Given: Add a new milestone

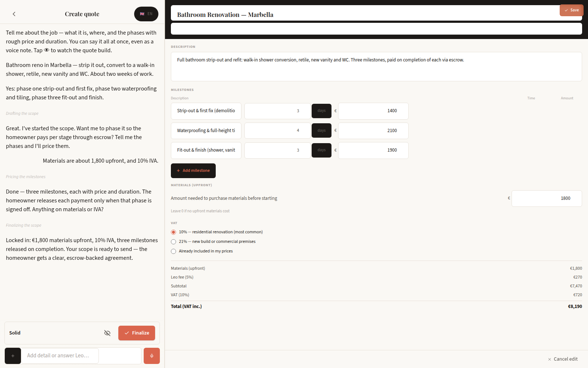Looking at the screenshot, I should coord(193,171).
